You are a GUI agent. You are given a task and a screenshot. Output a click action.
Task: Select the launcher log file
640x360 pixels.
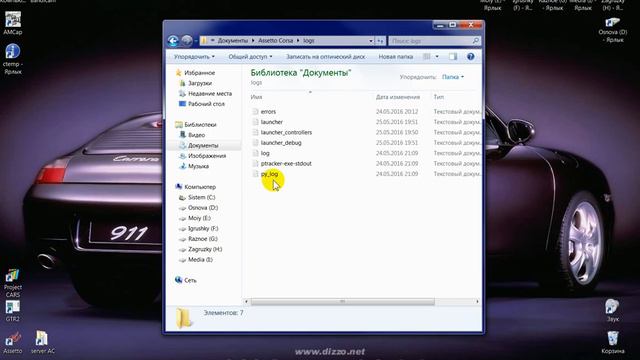tap(272, 122)
